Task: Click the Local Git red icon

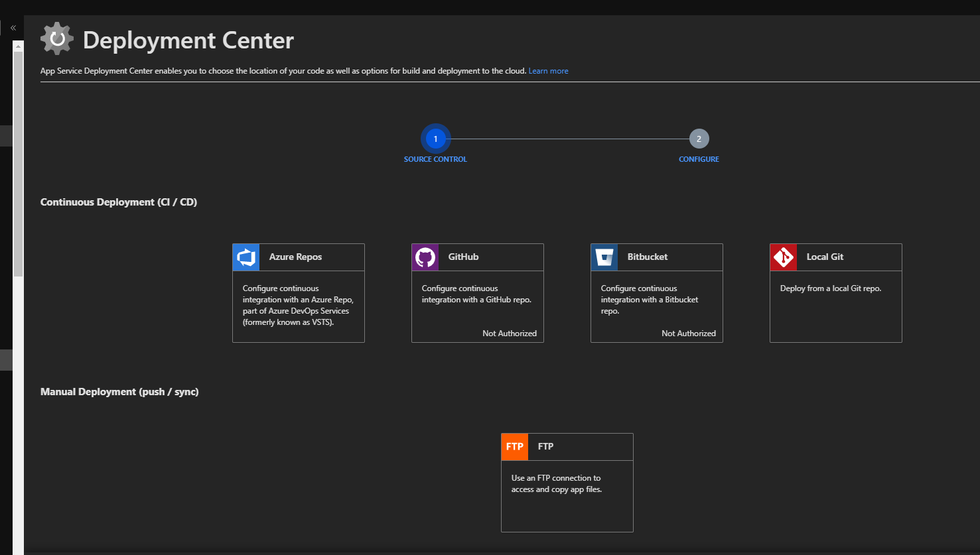Action: coord(784,257)
